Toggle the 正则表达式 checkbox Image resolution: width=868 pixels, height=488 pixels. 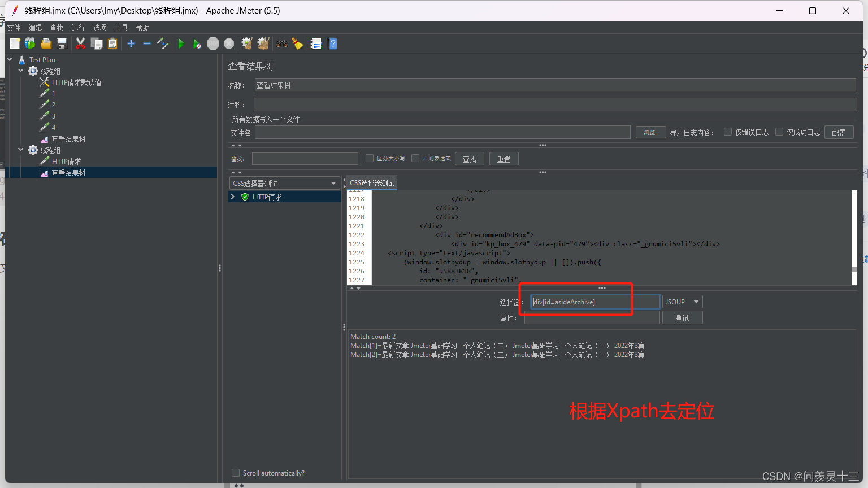pyautogui.click(x=415, y=158)
